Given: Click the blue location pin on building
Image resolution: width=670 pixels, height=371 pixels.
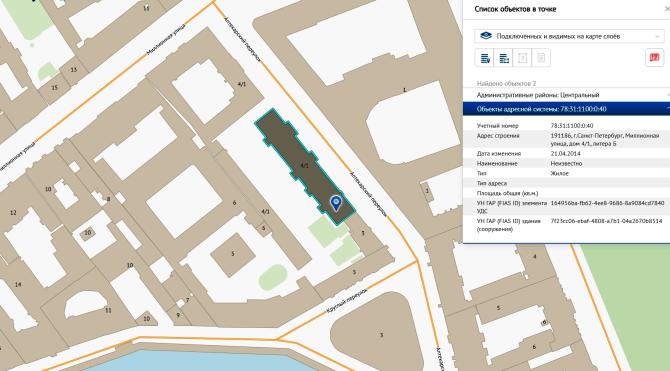Looking at the screenshot, I should pos(336,203).
